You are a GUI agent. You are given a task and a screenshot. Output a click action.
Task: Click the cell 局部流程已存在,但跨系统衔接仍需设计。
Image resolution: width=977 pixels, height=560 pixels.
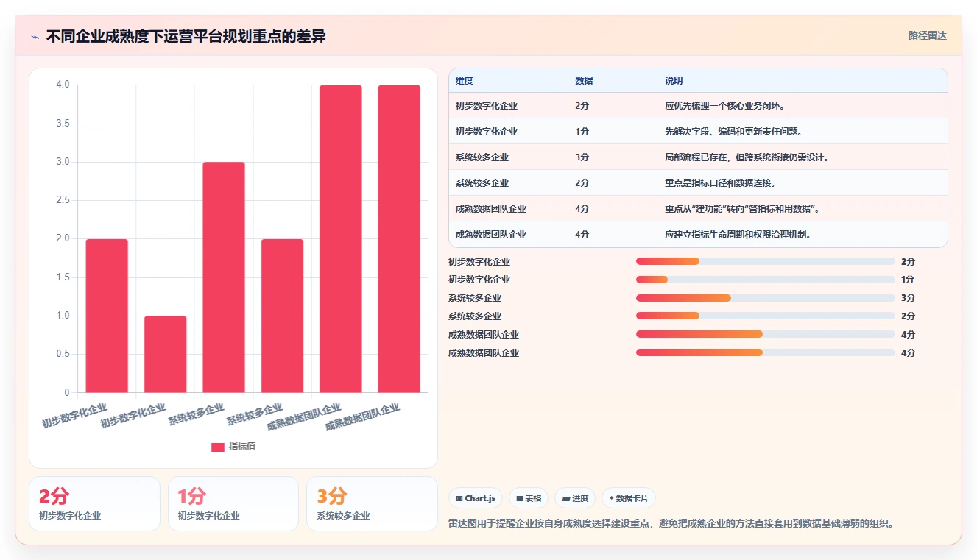(747, 157)
